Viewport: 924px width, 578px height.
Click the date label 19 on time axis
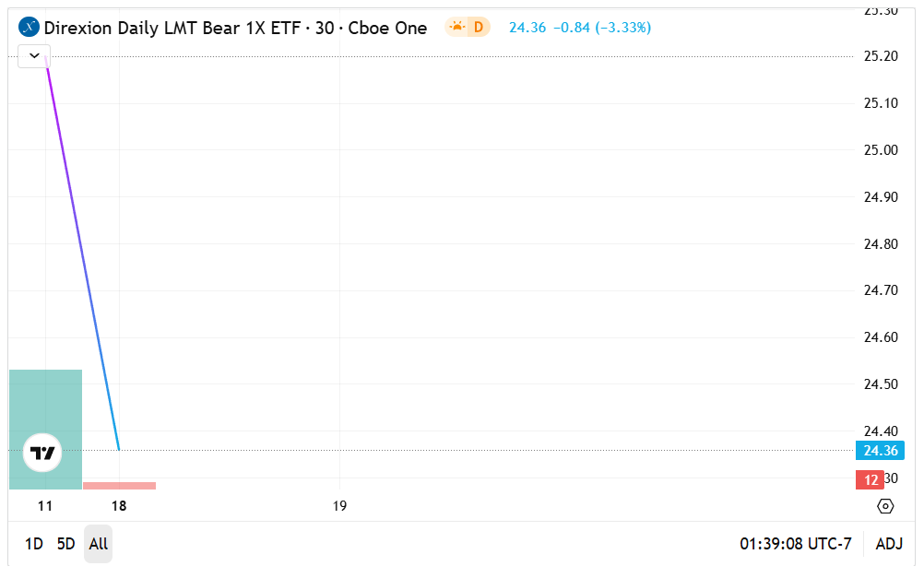point(339,506)
